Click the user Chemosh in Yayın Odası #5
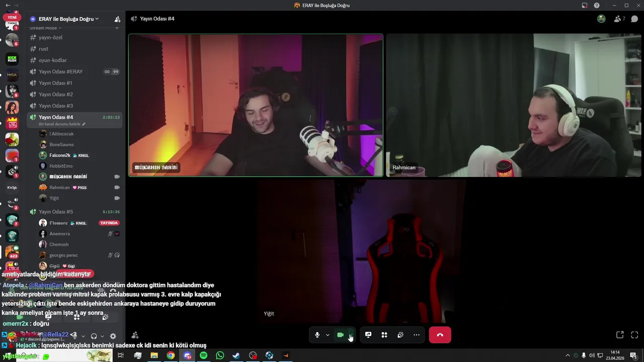644x362 pixels. pyautogui.click(x=79, y=244)
